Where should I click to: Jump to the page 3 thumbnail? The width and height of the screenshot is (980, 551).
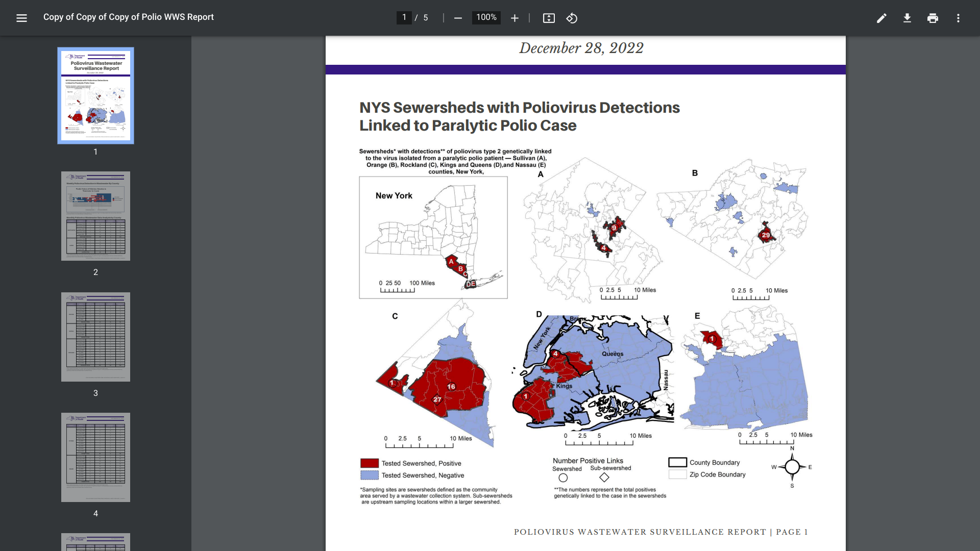coord(95,337)
